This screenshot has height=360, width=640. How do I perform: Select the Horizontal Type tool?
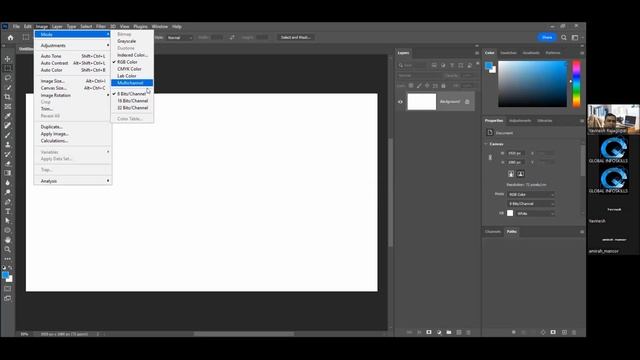8,211
